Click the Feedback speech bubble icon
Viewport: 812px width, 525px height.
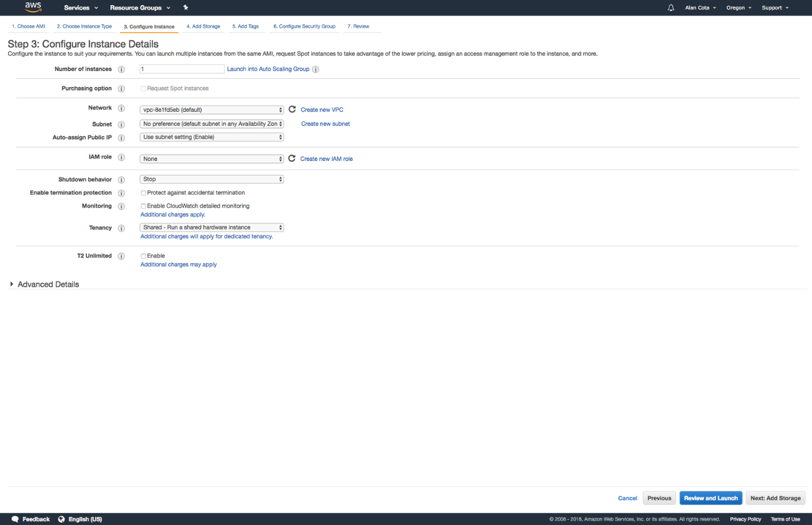pos(15,519)
